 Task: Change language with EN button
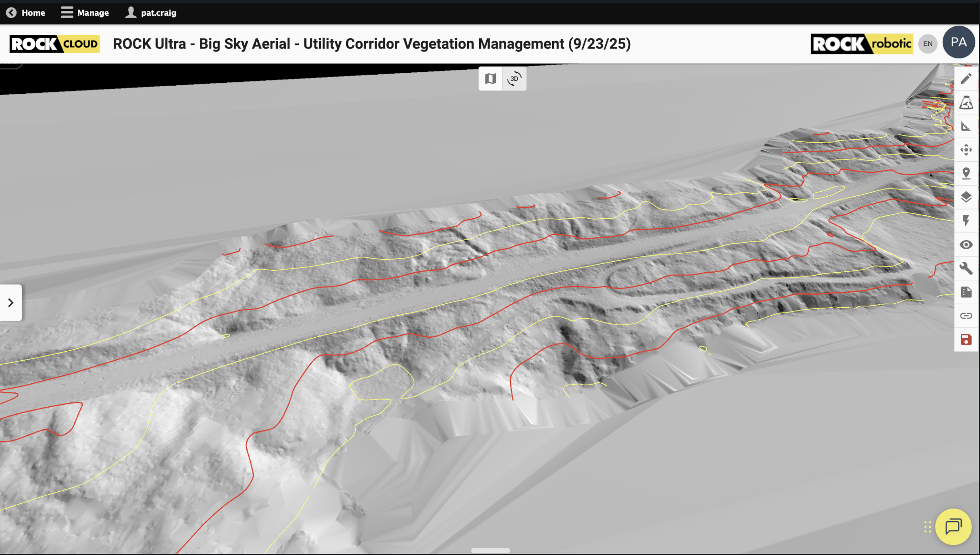coord(927,44)
